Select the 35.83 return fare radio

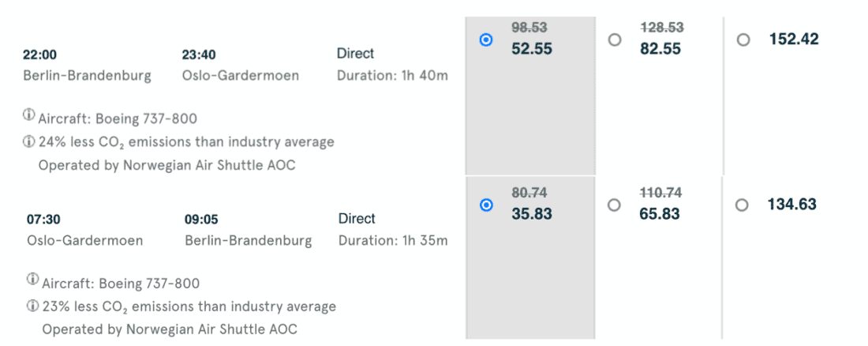click(x=486, y=205)
